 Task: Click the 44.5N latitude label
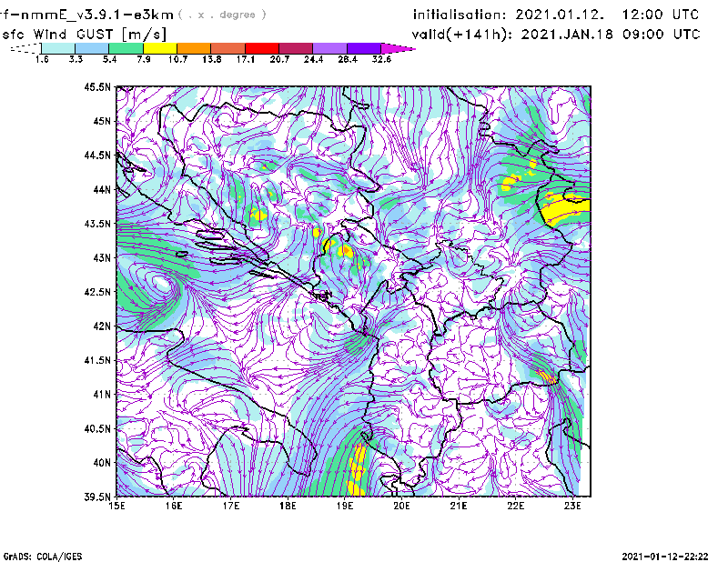click(x=97, y=155)
